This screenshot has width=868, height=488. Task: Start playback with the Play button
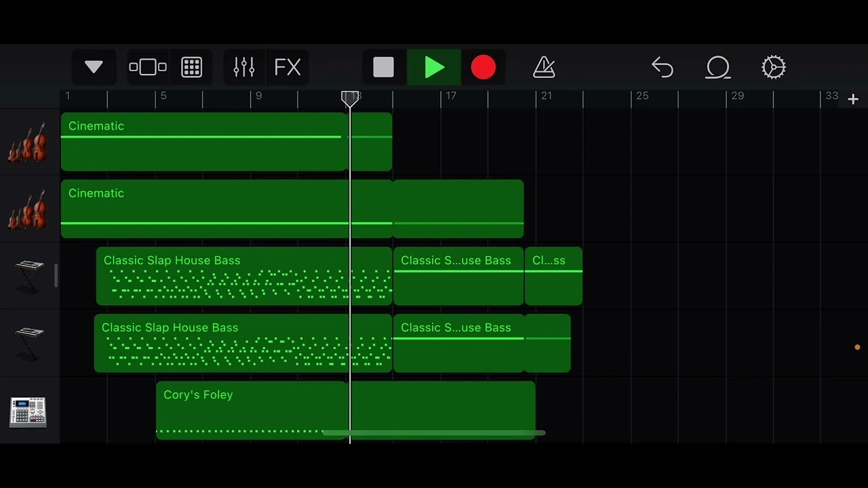click(x=434, y=67)
